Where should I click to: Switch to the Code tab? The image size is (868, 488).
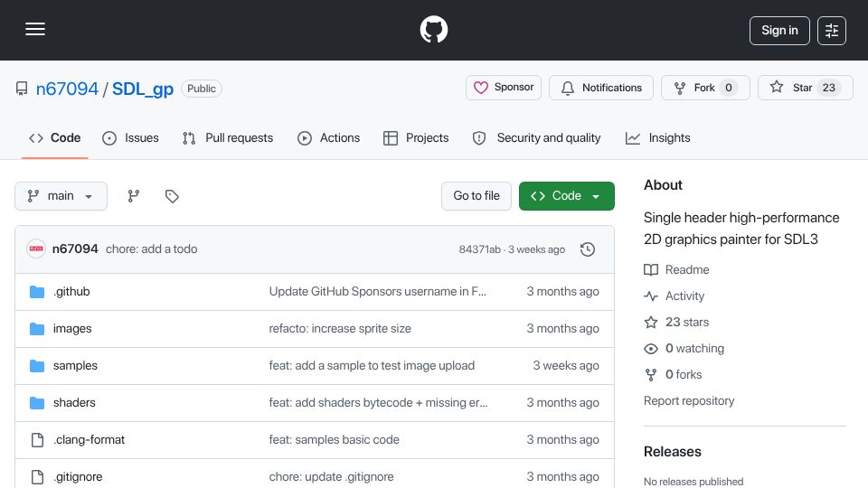tap(55, 137)
